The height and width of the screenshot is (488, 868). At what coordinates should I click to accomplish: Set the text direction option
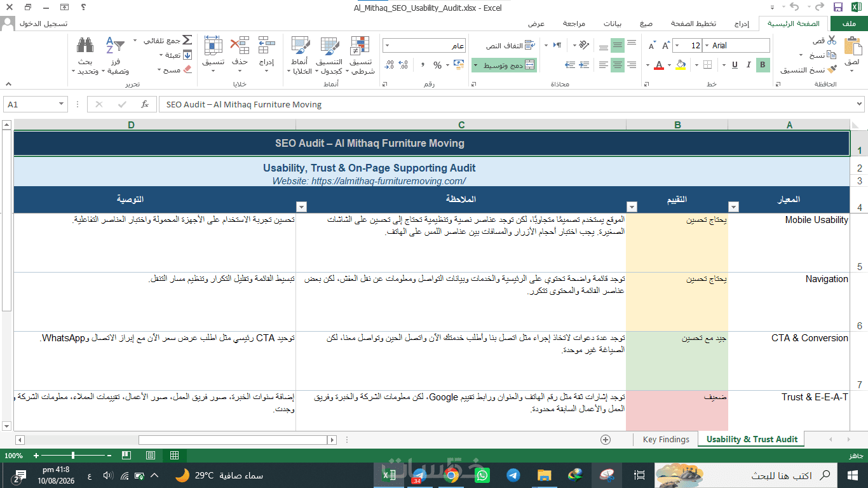pos(557,46)
